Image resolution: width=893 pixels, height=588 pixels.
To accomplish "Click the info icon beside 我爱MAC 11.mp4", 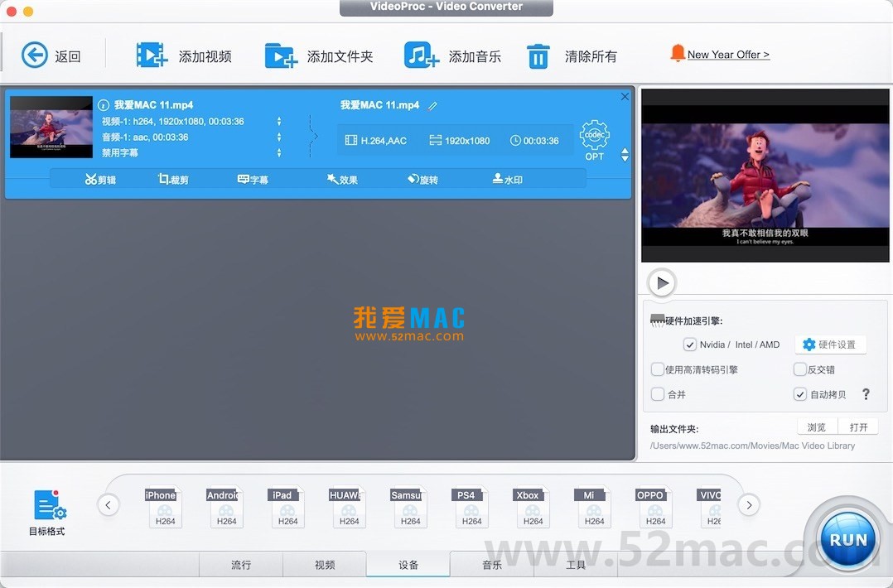I will tap(103, 104).
